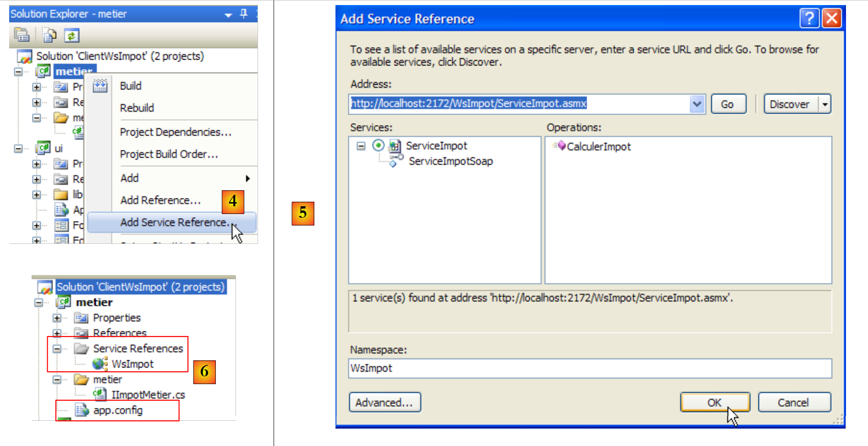Select the ServiceImpotSoap tree item
The image size is (868, 446).
450,161
